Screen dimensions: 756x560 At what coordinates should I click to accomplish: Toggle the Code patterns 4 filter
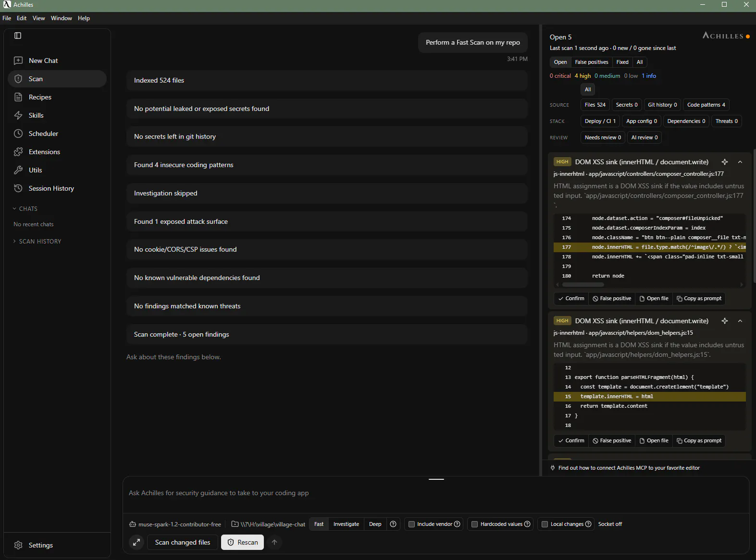[706, 105]
